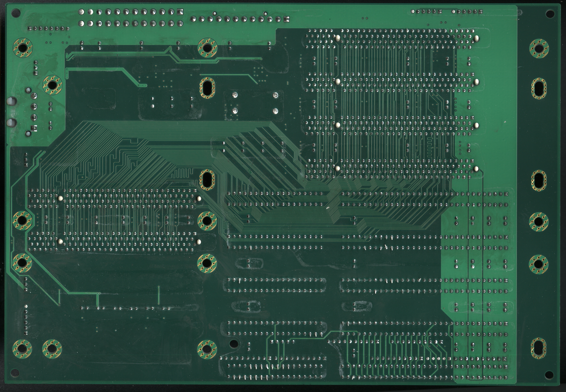Click the upper center oval gold-ringed slot
The width and height of the screenshot is (566, 392).
click(207, 88)
